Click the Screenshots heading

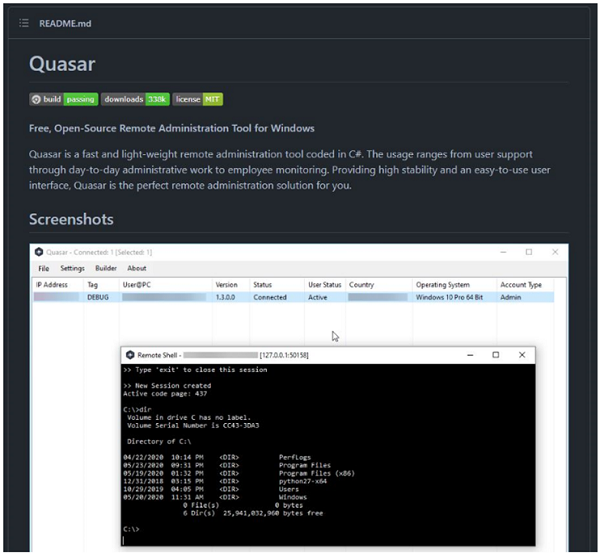pyautogui.click(x=71, y=220)
